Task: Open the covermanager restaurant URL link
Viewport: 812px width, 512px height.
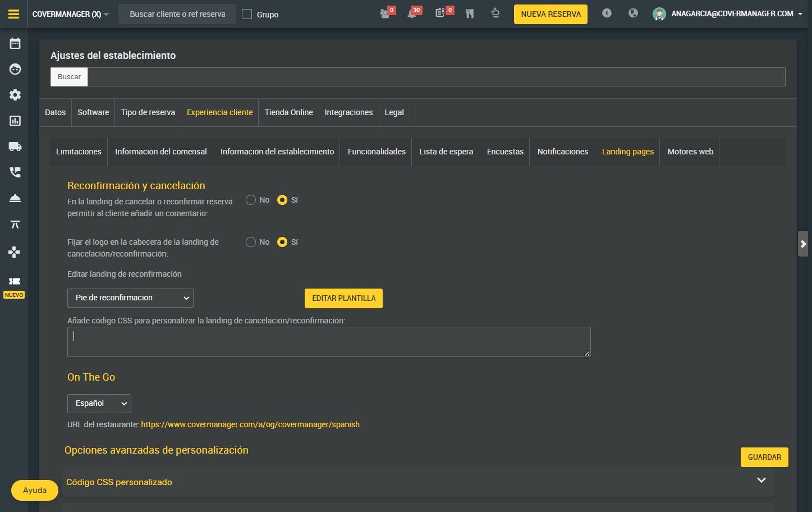Action: tap(250, 424)
